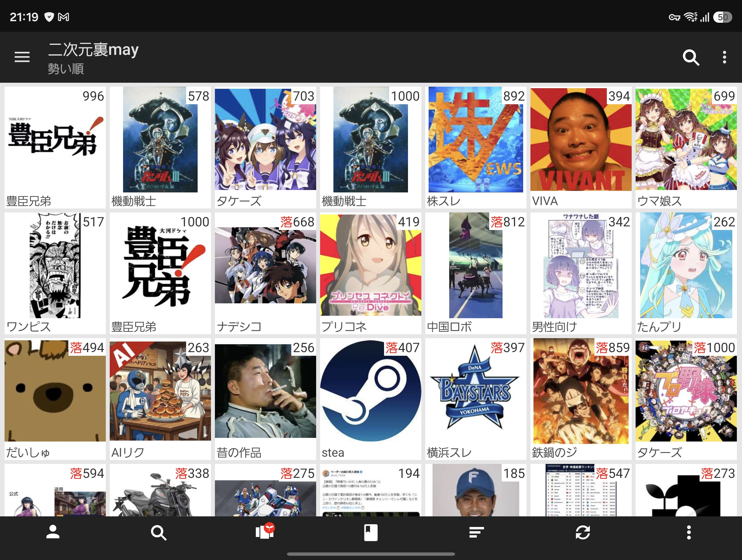Tap the bottom bar search icon
The image size is (742, 560).
click(159, 532)
